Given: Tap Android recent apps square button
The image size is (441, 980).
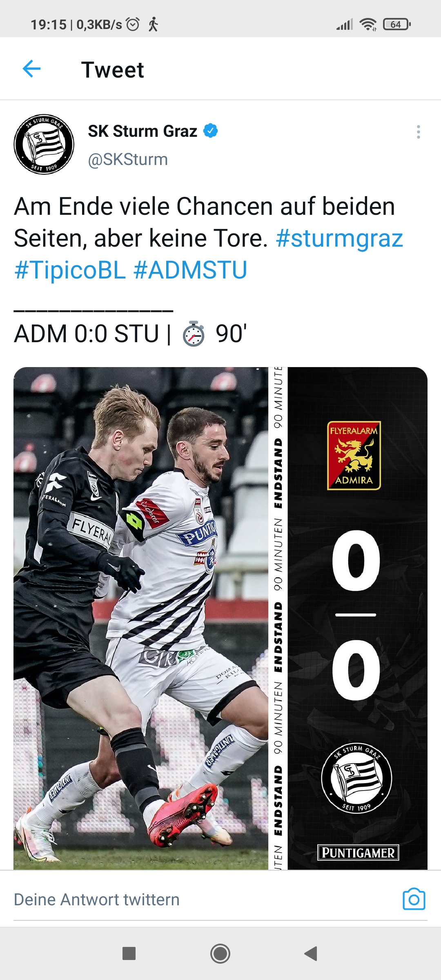Looking at the screenshot, I should pos(129,953).
